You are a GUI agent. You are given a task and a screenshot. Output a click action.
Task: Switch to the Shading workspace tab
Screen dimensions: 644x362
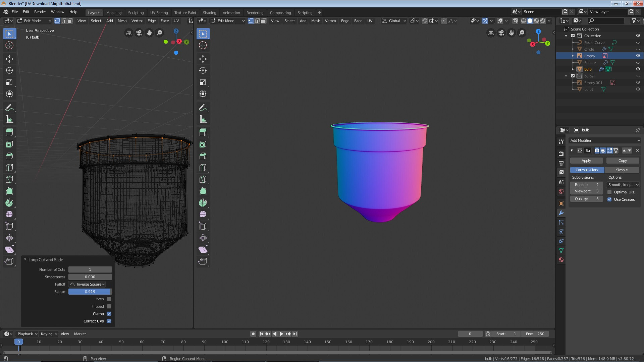pyautogui.click(x=209, y=12)
